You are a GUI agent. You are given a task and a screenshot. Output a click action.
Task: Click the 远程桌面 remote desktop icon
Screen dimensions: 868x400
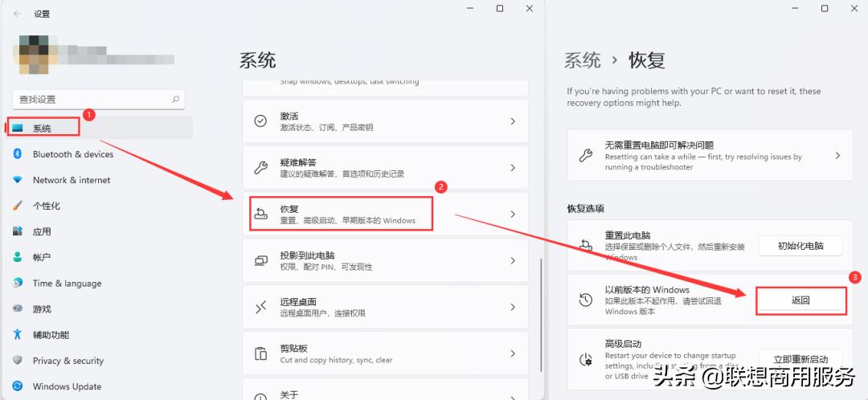tap(260, 307)
